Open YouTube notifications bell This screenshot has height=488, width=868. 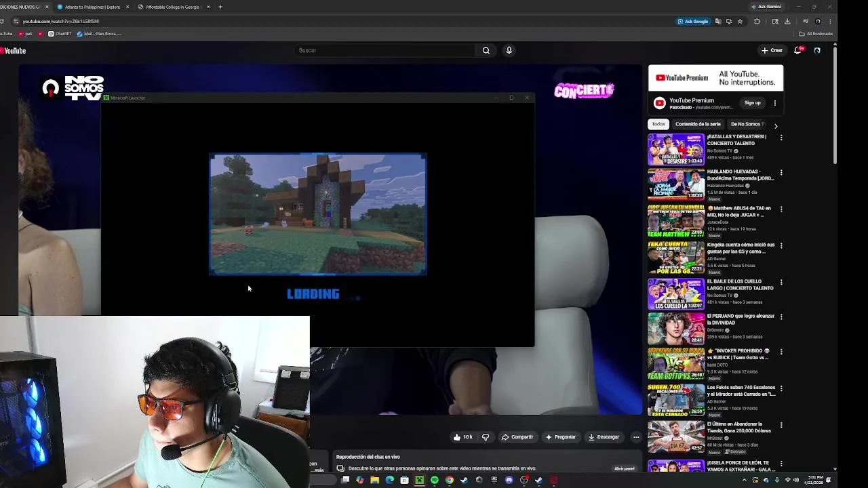coord(798,50)
